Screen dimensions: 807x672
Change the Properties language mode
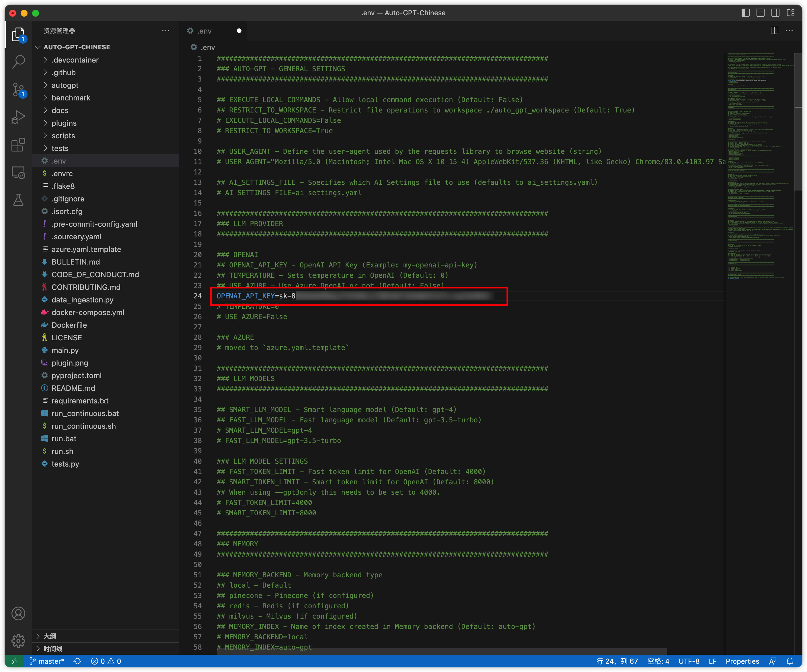742,661
